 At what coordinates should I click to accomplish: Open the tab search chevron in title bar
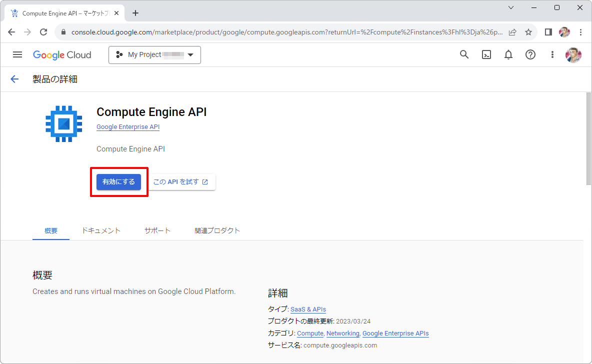[x=511, y=7]
